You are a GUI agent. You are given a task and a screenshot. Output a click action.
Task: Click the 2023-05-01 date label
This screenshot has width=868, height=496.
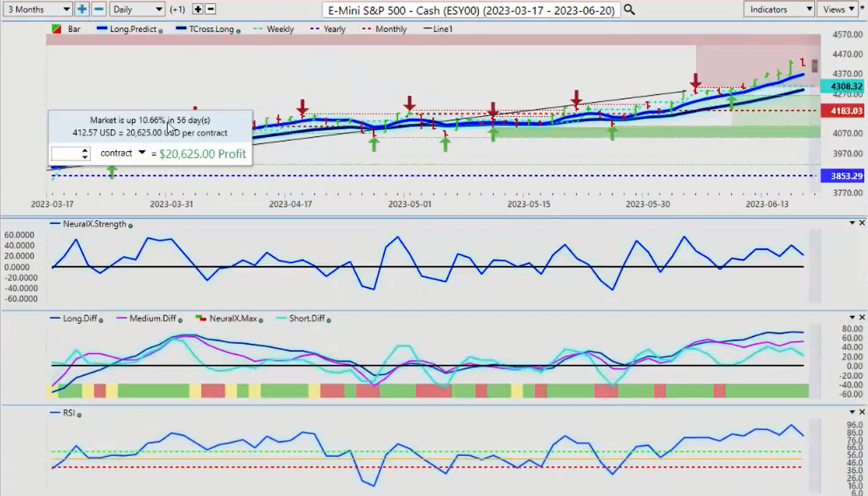pyautogui.click(x=410, y=204)
